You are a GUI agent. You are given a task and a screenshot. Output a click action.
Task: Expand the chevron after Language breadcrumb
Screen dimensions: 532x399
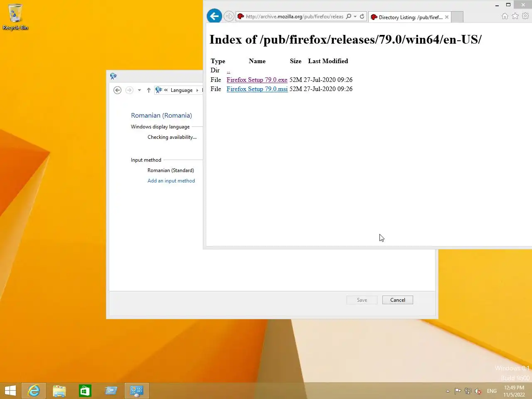click(197, 90)
